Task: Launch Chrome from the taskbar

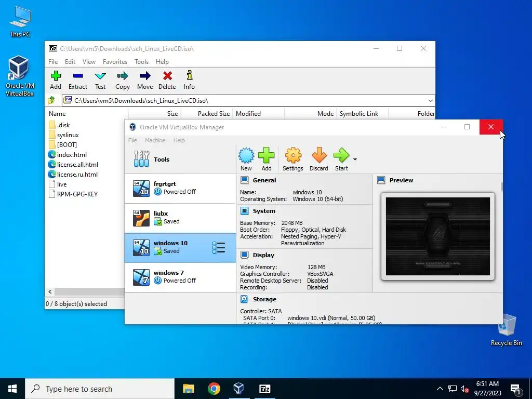Action: (214, 389)
